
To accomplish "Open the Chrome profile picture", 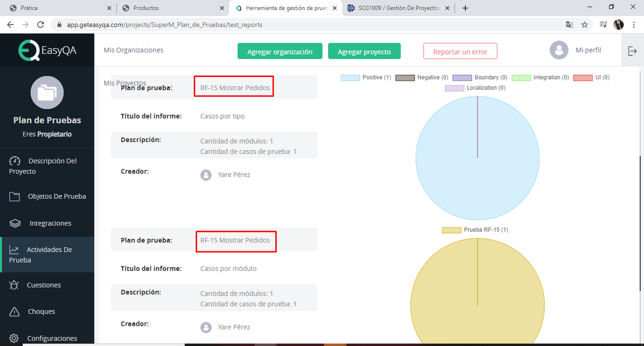I will (x=619, y=24).
